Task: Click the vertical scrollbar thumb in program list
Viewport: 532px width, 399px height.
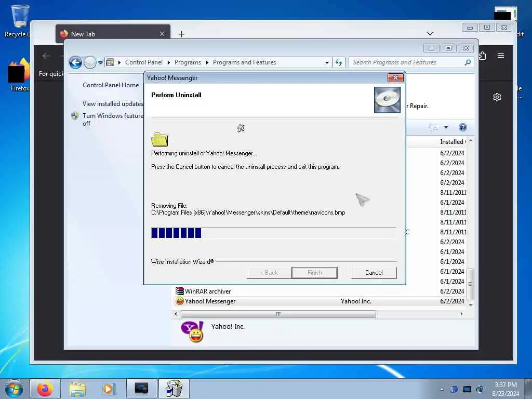Action: coord(470,284)
